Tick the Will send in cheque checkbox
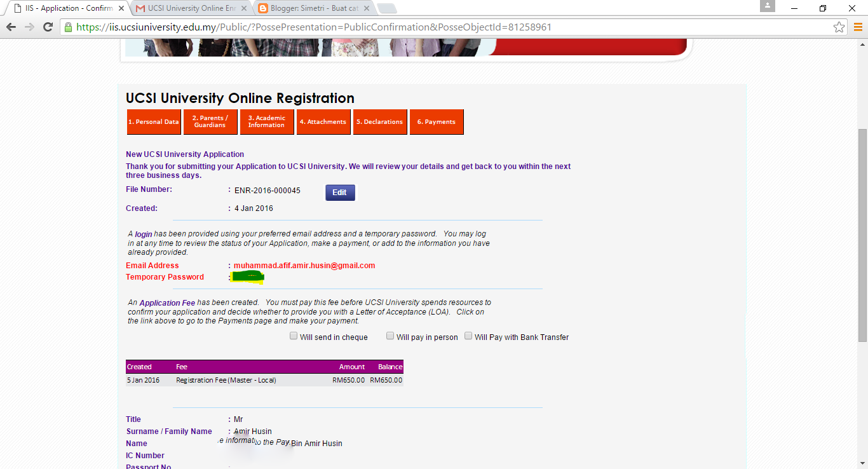Image resolution: width=868 pixels, height=469 pixels. (294, 336)
